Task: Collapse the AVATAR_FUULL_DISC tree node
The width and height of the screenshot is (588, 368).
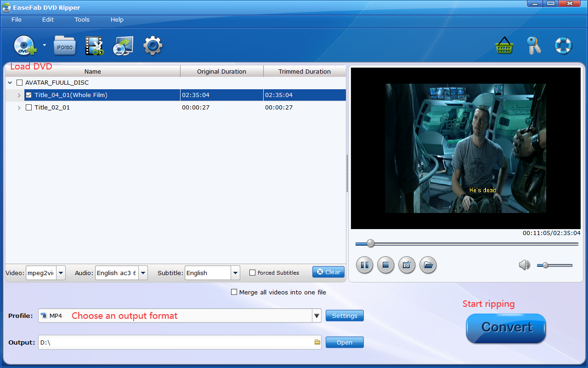Action: coord(10,83)
